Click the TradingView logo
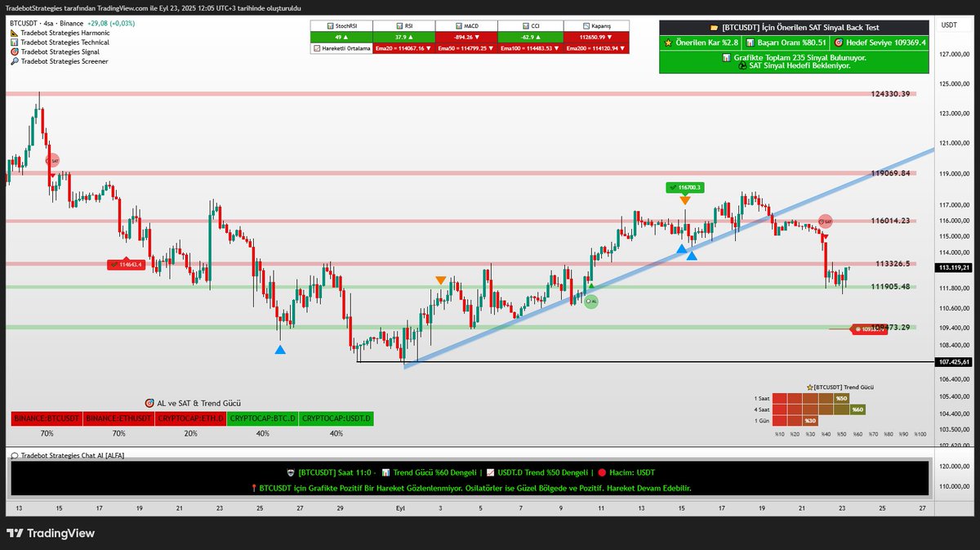The image size is (980, 550). coord(51,533)
